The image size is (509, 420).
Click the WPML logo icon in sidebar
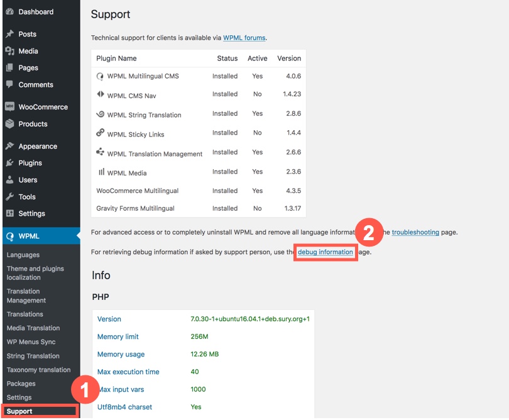tap(10, 236)
